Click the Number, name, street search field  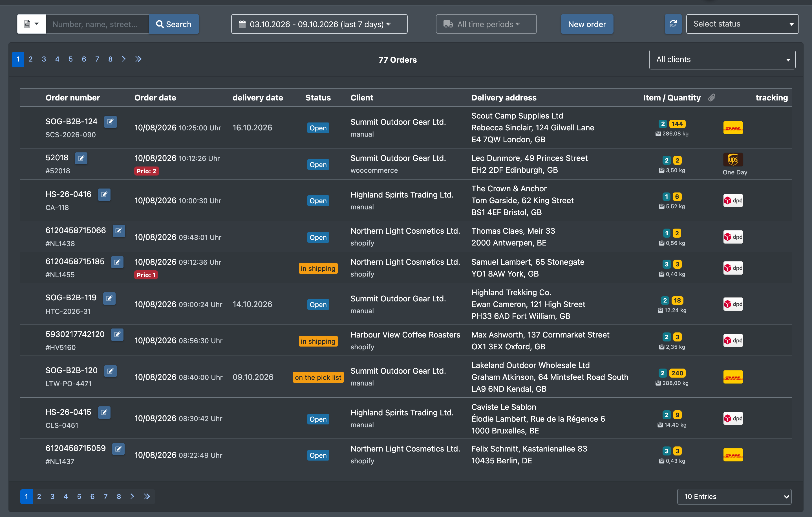click(x=97, y=24)
